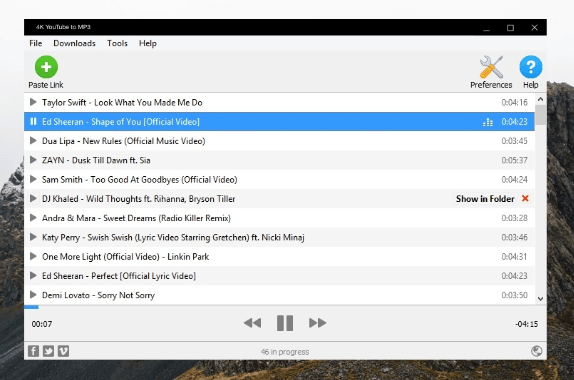This screenshot has width=574, height=380.
Task: Open the Vimeo icon in status bar
Action: coord(63,351)
